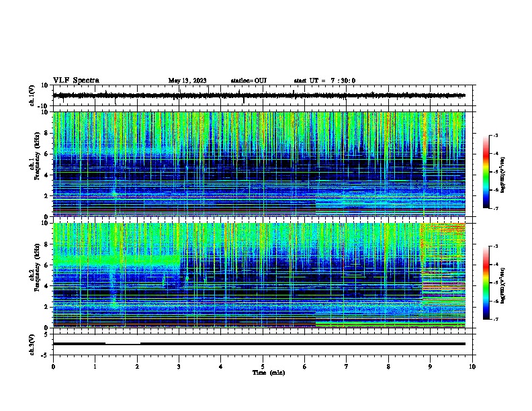
Task: Click the ch.2 color bar 'log(PSD)' unit label
Action: click(503, 285)
